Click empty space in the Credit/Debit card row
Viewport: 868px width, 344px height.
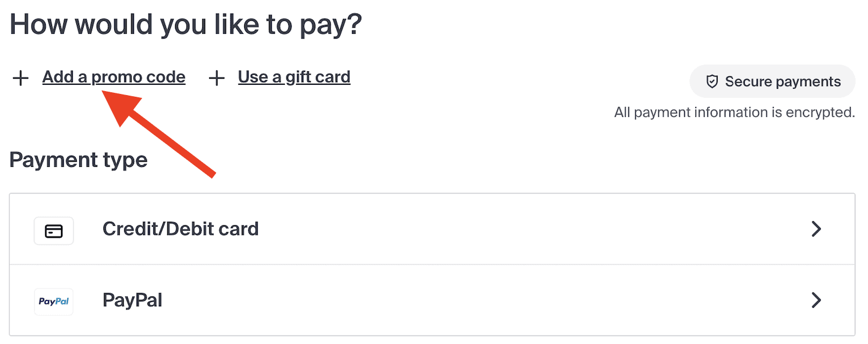click(509, 229)
